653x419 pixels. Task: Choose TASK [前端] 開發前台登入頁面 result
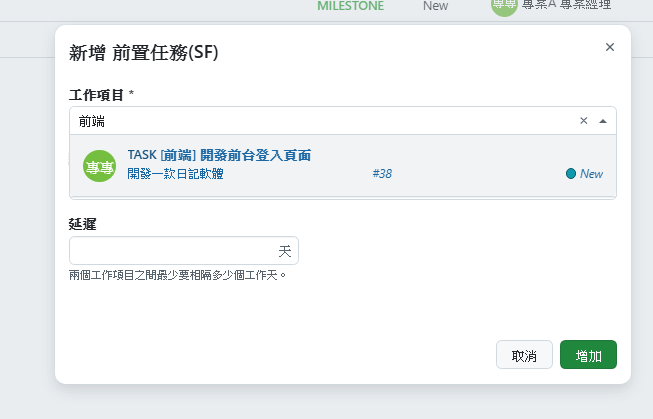click(x=219, y=155)
